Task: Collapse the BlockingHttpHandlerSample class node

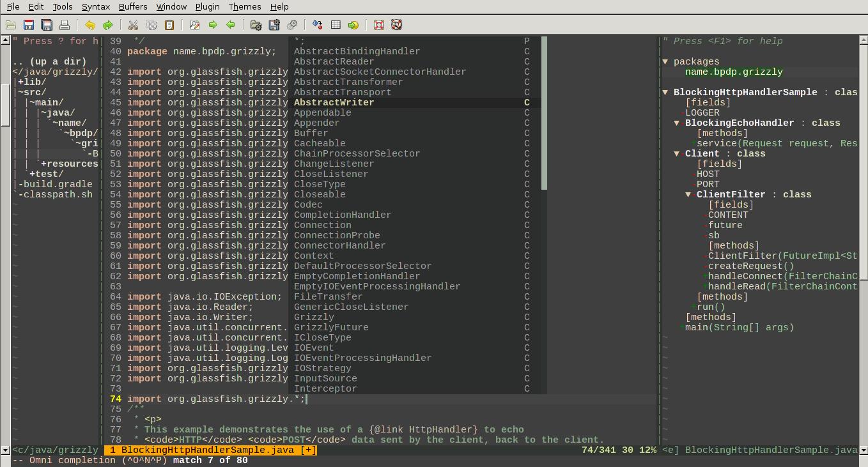Action: pos(665,93)
